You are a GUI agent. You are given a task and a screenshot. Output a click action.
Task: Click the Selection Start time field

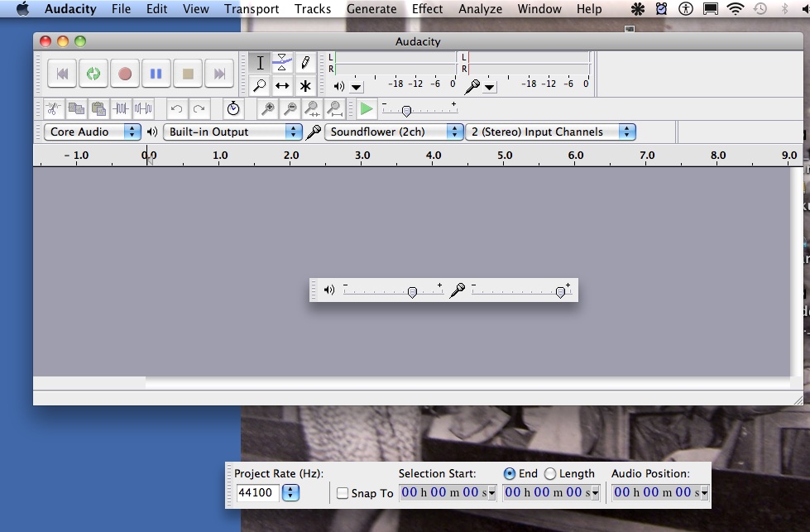tap(443, 492)
